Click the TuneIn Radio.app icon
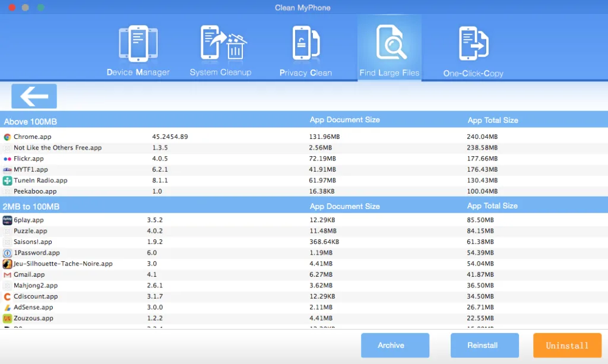The image size is (608, 364). 7,181
